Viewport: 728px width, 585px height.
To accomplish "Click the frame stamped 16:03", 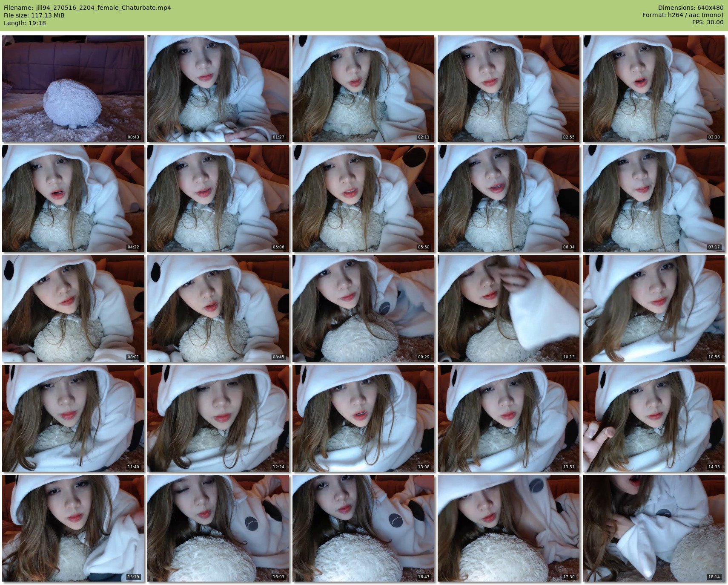I will 218,528.
